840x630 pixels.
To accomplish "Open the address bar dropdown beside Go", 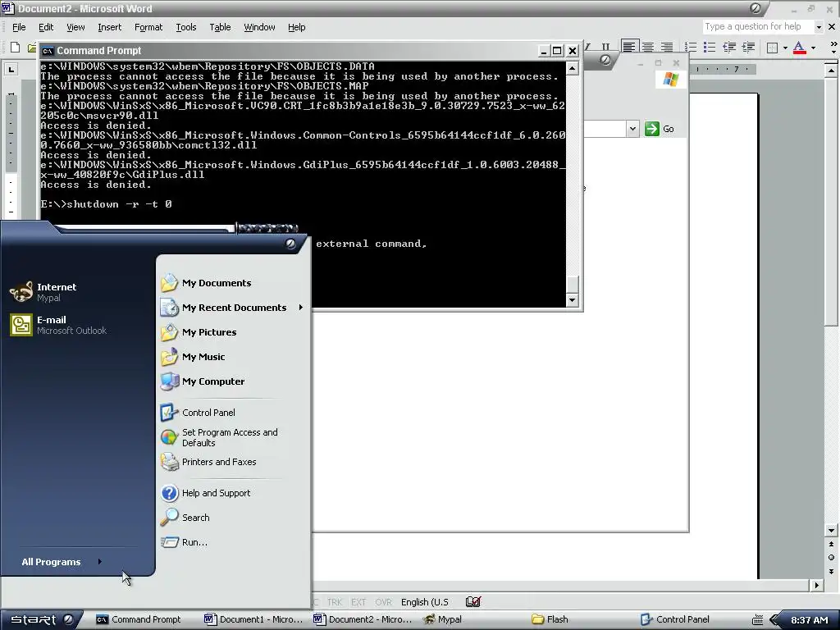I will pyautogui.click(x=632, y=129).
